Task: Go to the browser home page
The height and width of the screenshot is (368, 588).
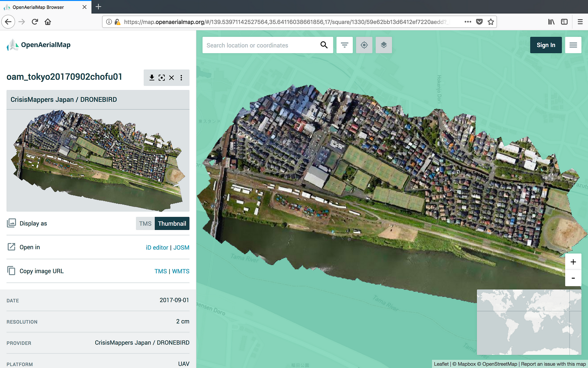Action: [48, 22]
